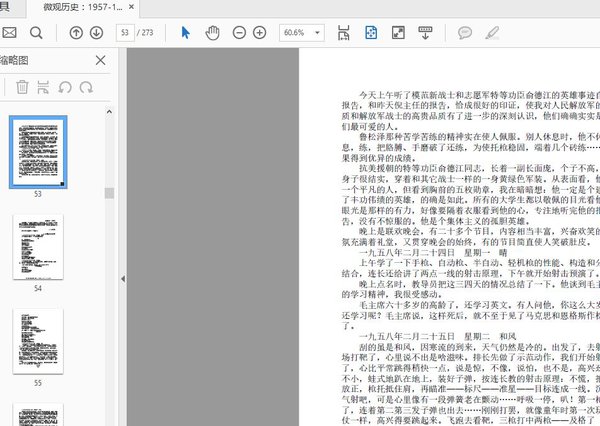
Task: Close the 微观历史 document tab
Action: click(131, 7)
